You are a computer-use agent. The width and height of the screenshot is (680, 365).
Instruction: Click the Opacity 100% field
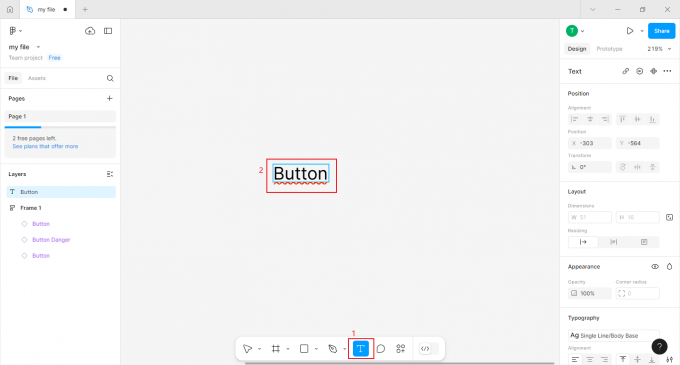point(590,293)
